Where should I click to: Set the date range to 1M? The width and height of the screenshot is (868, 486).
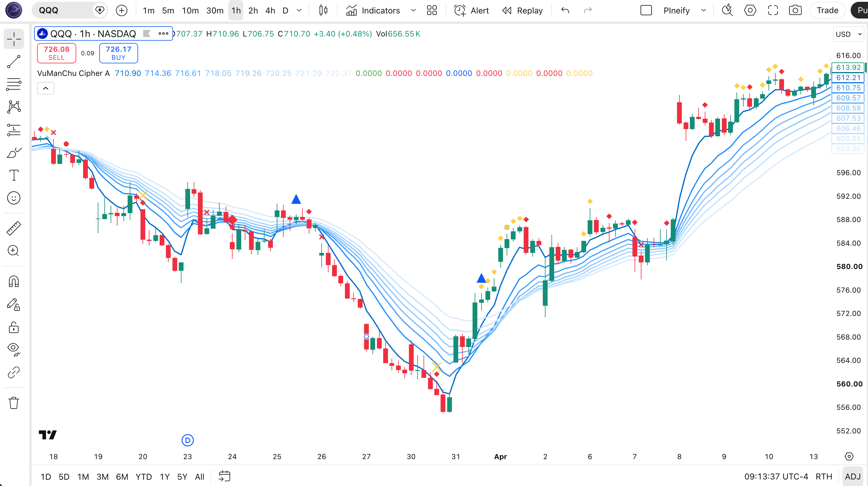[x=83, y=476]
